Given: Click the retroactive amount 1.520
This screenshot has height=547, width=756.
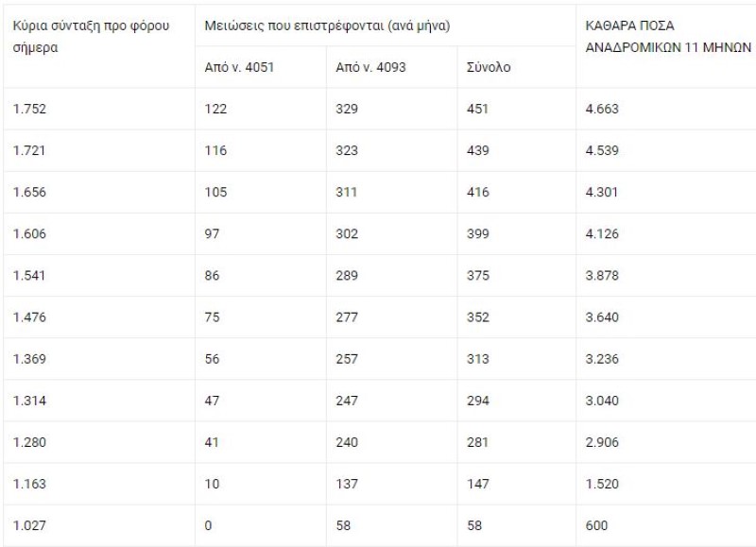Looking at the screenshot, I should (x=603, y=484).
